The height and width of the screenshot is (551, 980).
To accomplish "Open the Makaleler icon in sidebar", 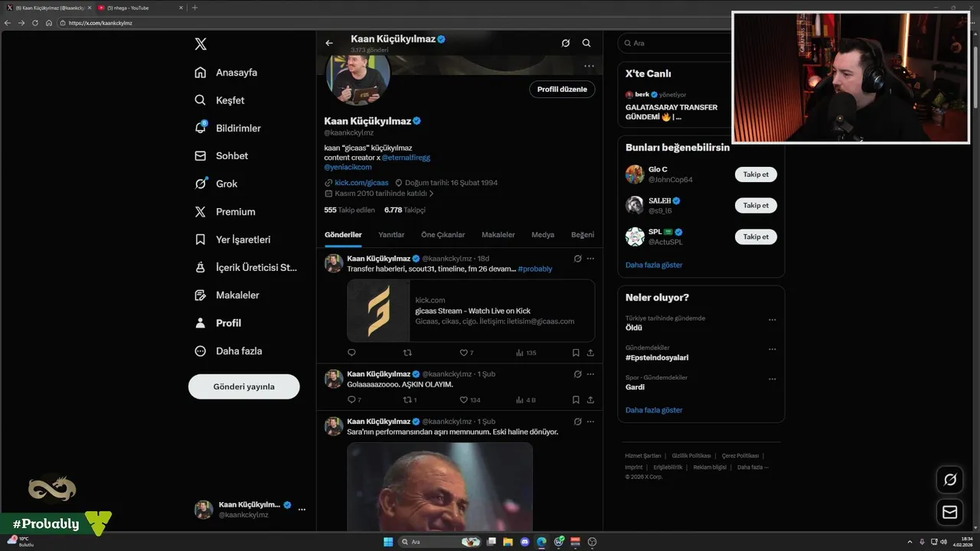I will (201, 295).
